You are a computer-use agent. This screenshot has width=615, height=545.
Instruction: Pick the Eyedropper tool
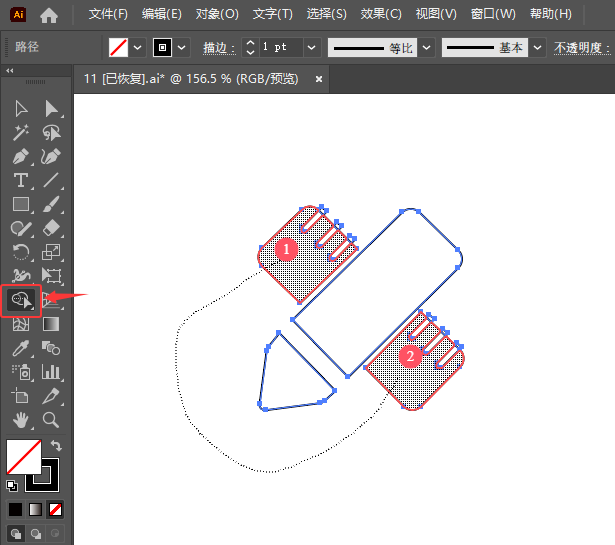(x=20, y=348)
